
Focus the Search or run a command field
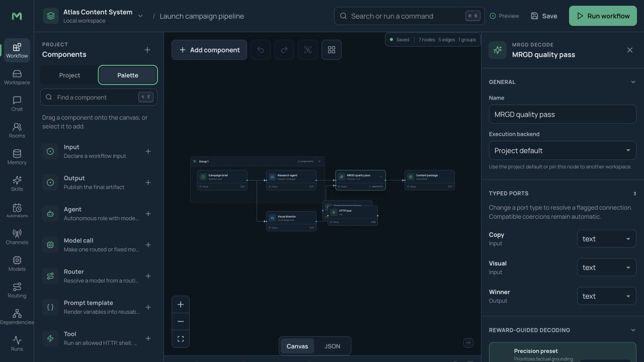[410, 16]
